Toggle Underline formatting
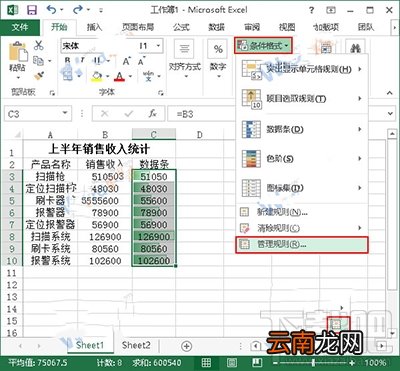This screenshot has width=400, height=371. (x=97, y=61)
